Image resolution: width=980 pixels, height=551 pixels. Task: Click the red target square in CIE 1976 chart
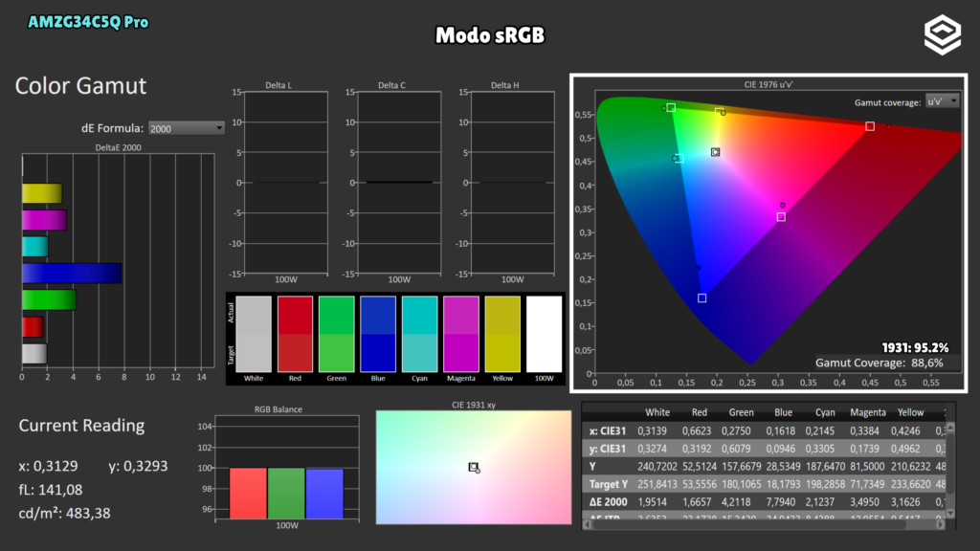(869, 126)
